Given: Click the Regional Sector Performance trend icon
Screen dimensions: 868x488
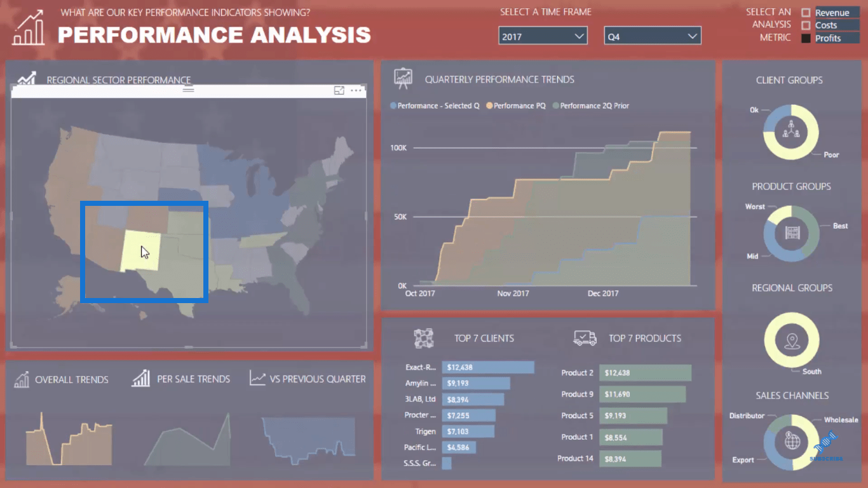Looking at the screenshot, I should (x=27, y=78).
